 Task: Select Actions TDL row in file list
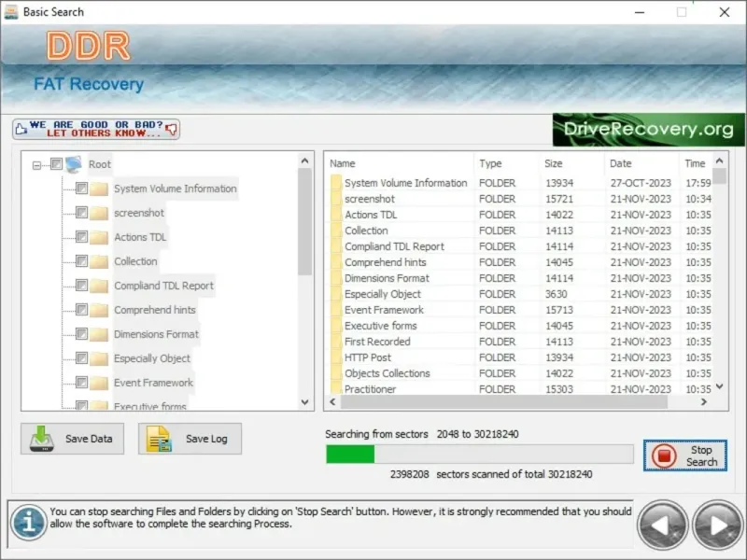coord(519,215)
